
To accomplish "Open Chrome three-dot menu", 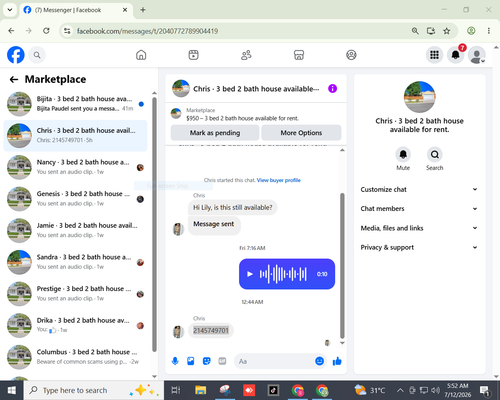I will [489, 31].
